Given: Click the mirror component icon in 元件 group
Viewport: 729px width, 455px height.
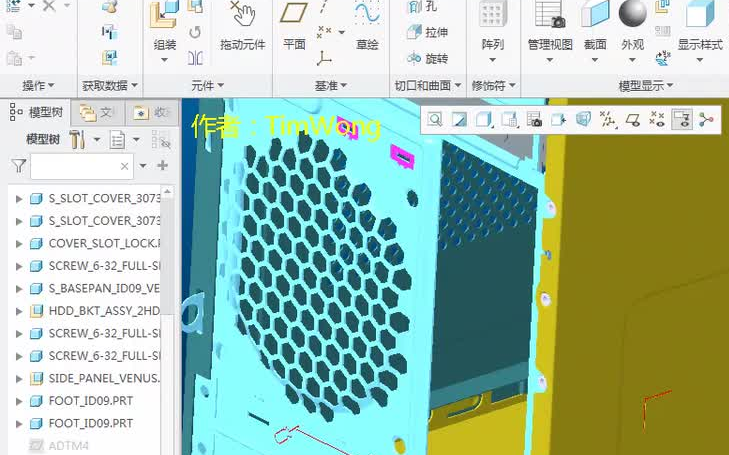Looking at the screenshot, I should tap(195, 58).
